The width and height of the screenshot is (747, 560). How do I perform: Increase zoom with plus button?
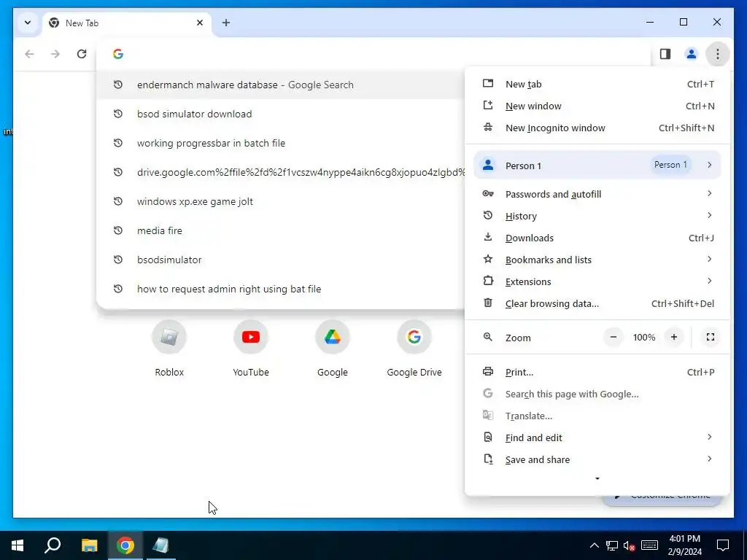673,337
